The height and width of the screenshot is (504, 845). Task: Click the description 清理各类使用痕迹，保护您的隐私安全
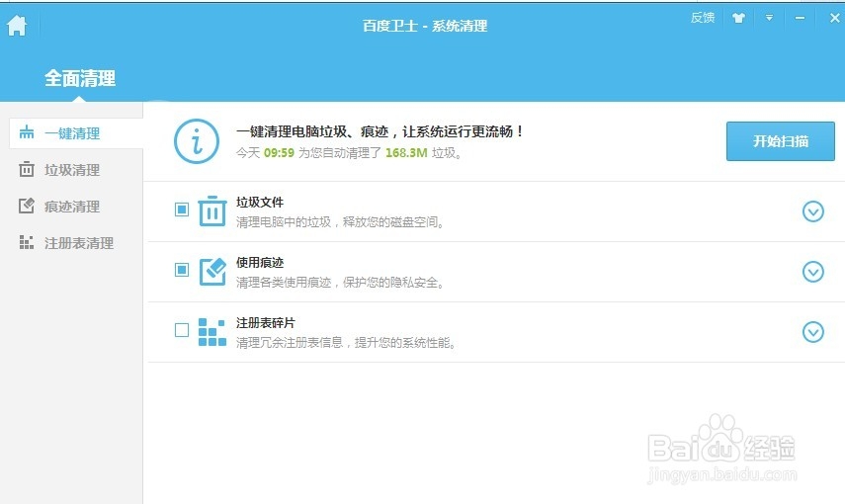[340, 283]
